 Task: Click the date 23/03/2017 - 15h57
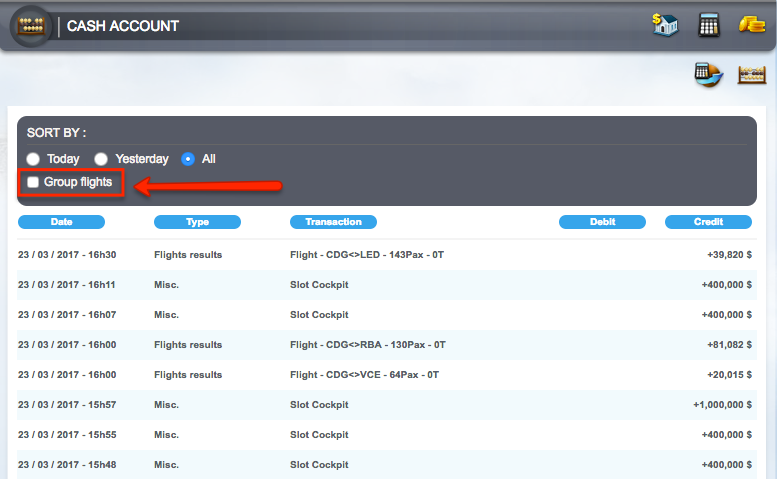click(67, 405)
